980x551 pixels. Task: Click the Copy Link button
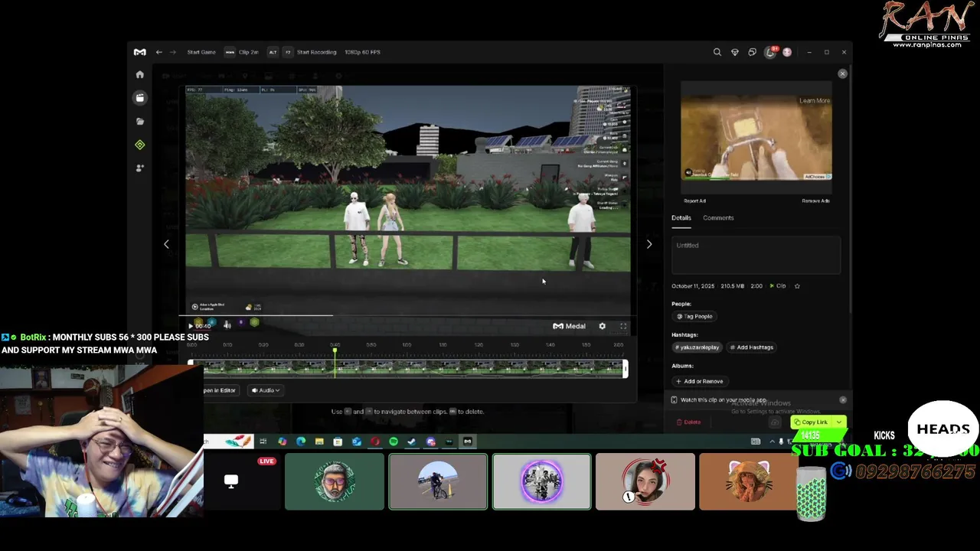(x=812, y=422)
